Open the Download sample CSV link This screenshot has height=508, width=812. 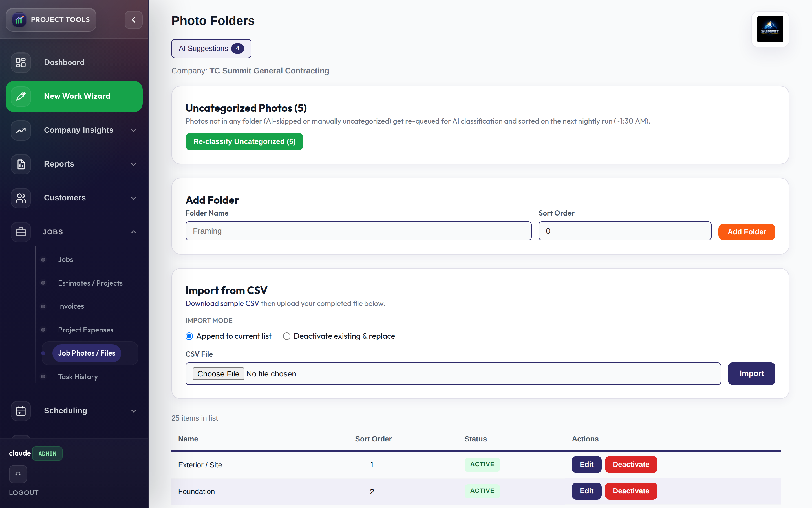coord(222,303)
